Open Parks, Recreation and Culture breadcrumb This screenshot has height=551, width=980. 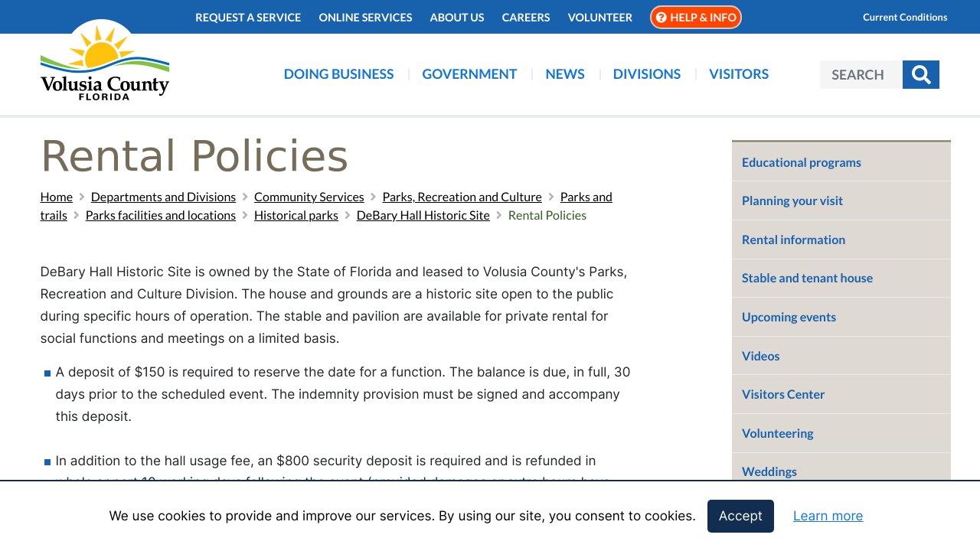coord(462,197)
